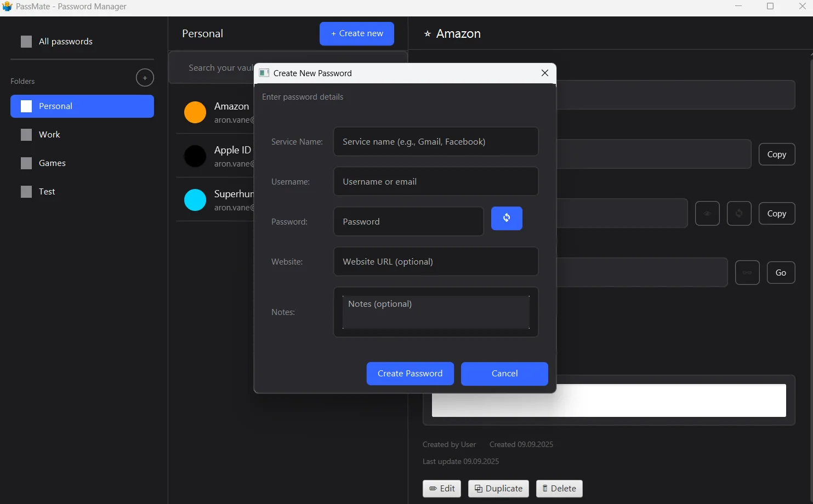Click the Website URL field
The width and height of the screenshot is (813, 504).
click(x=436, y=261)
